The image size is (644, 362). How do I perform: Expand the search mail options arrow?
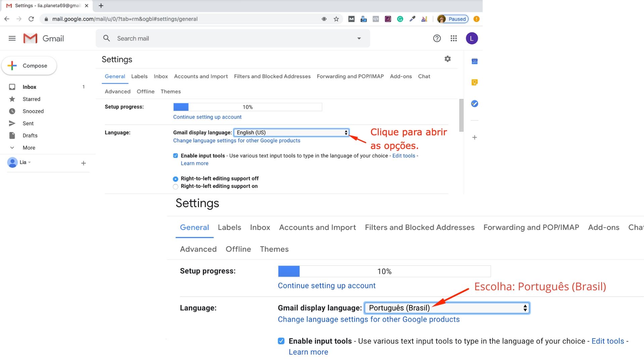[x=359, y=38]
